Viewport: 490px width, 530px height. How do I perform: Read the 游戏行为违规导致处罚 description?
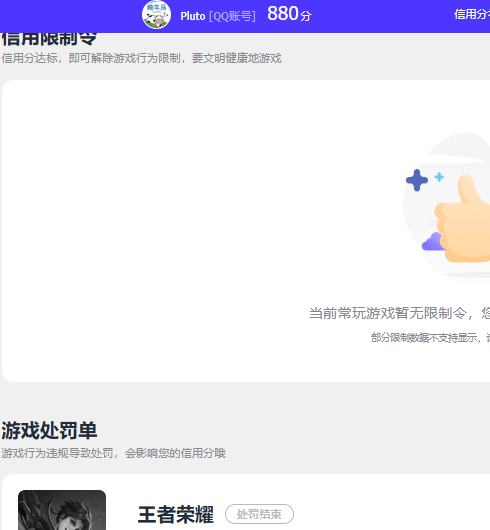113,453
